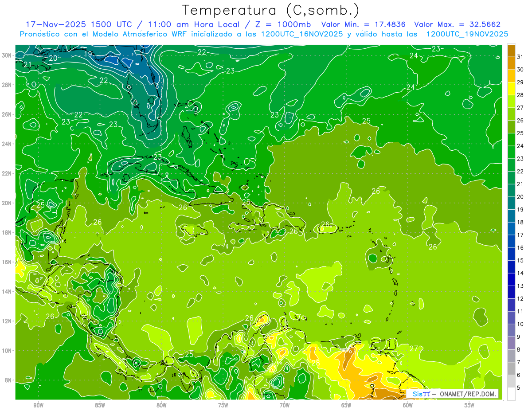Viewport: 532px width, 411px height.
Task: Click the '1200UTC_16NOV2025' initialization time
Action: [302, 34]
